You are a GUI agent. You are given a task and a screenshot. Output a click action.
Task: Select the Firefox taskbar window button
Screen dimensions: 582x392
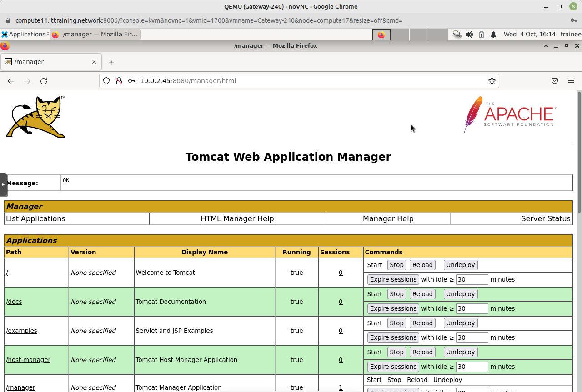pos(95,34)
